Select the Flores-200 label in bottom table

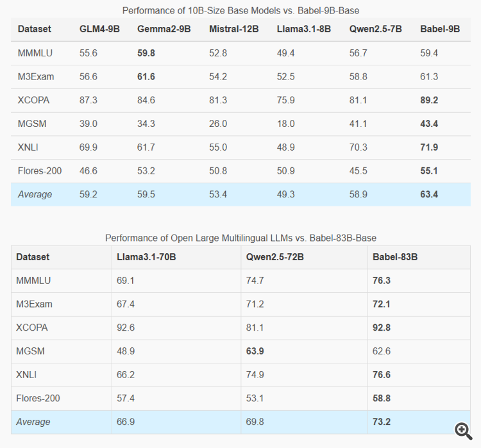[38, 399]
